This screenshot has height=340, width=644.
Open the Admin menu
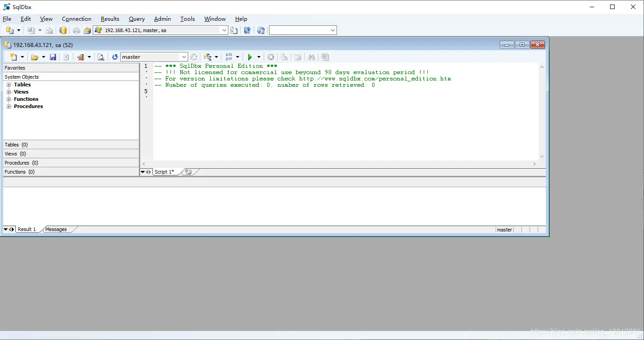pos(162,19)
